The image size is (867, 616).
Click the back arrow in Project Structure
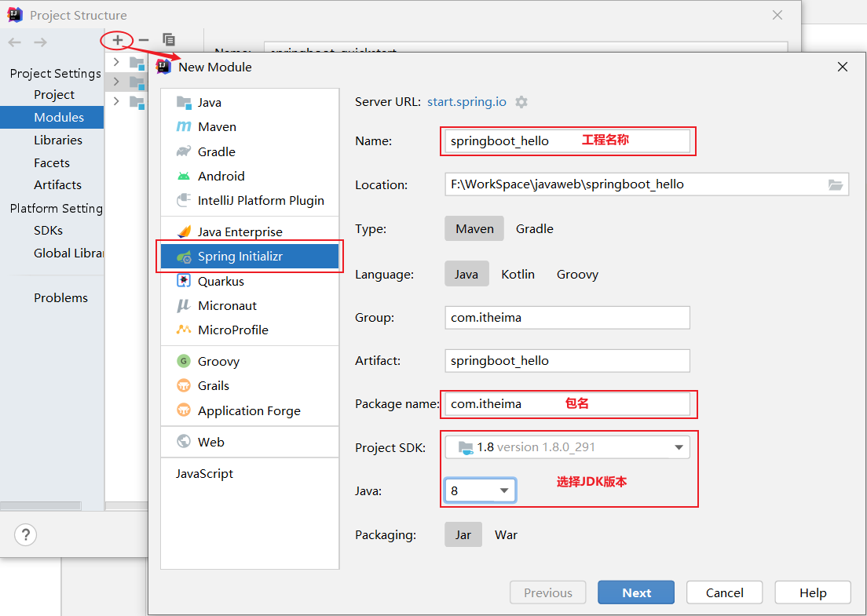coord(15,42)
